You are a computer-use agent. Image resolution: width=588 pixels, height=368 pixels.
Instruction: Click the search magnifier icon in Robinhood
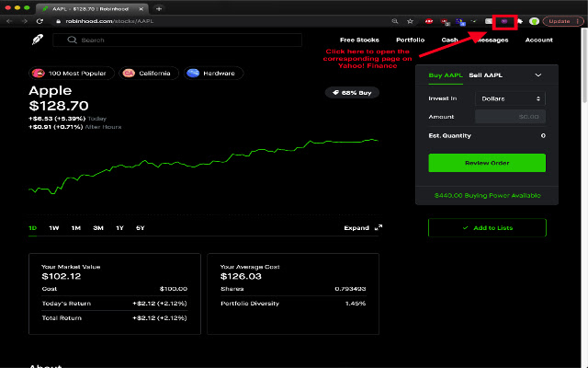(x=72, y=40)
